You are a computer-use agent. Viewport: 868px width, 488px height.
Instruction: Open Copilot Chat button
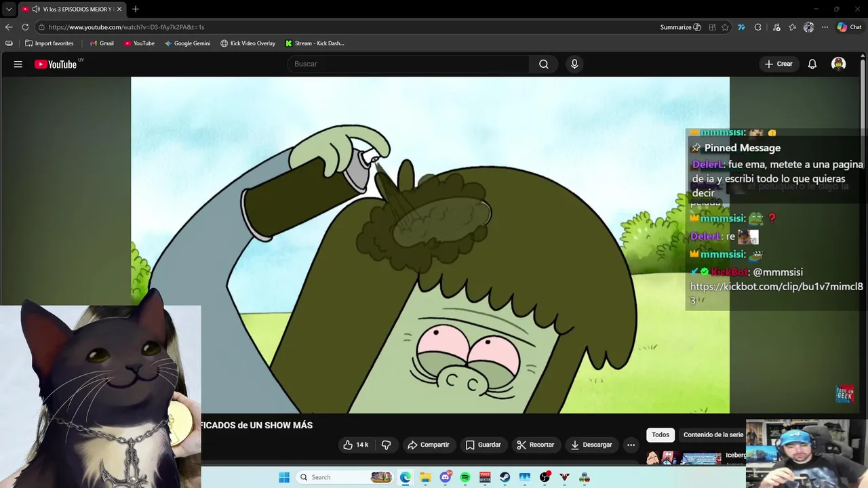point(849,27)
